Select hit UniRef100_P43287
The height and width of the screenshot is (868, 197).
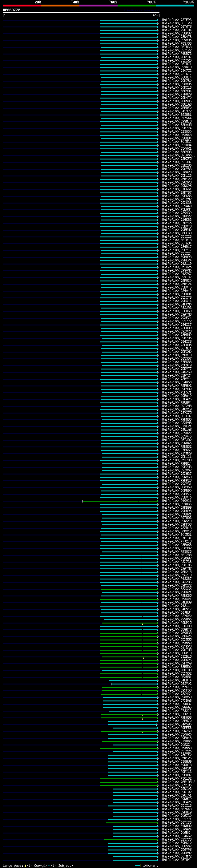[176, 579]
